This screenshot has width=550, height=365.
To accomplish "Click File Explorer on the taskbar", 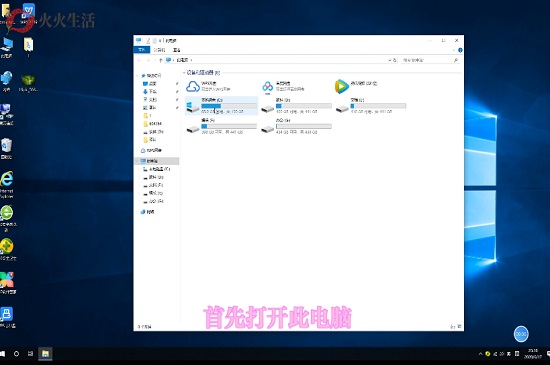I will [x=45, y=353].
